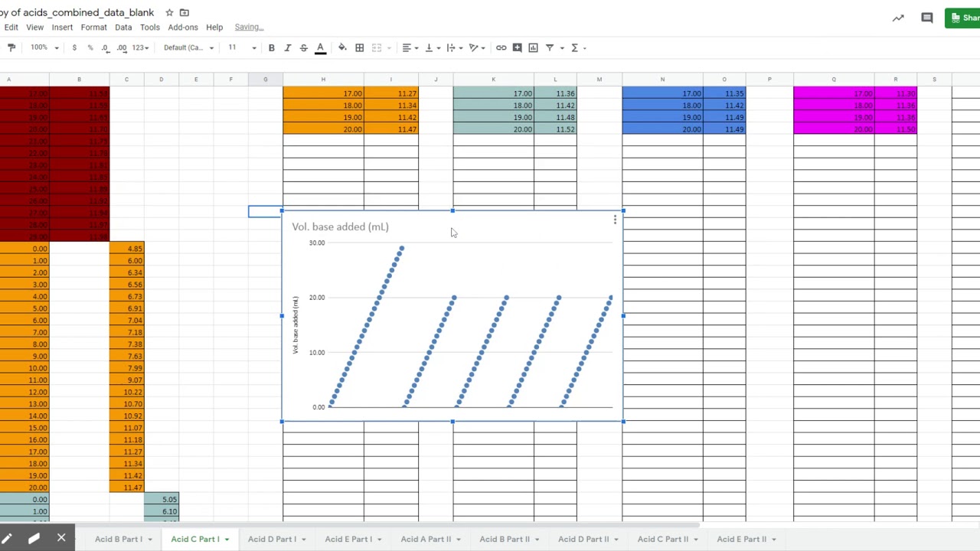Open the chart's three-dot options menu
Screen dimensions: 980x551
(x=615, y=220)
